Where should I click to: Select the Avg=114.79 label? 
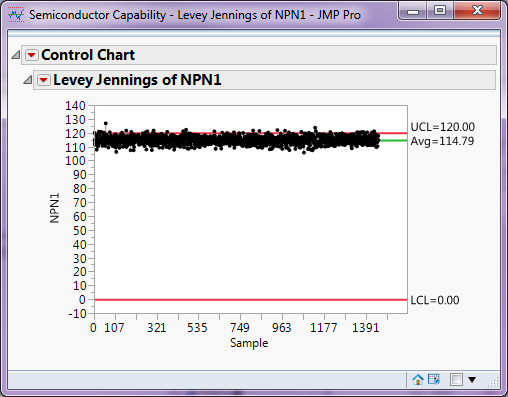tap(442, 141)
